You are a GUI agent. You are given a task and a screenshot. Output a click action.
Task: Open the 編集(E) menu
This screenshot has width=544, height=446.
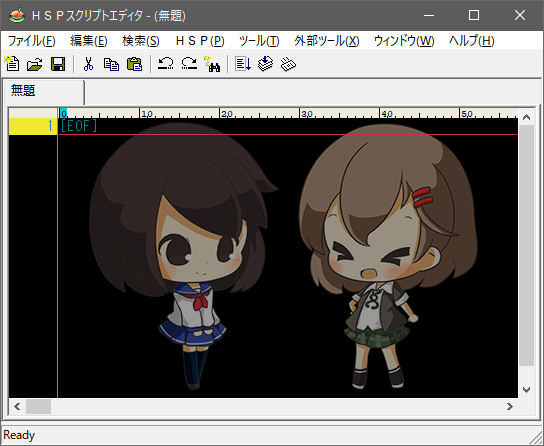click(x=89, y=41)
